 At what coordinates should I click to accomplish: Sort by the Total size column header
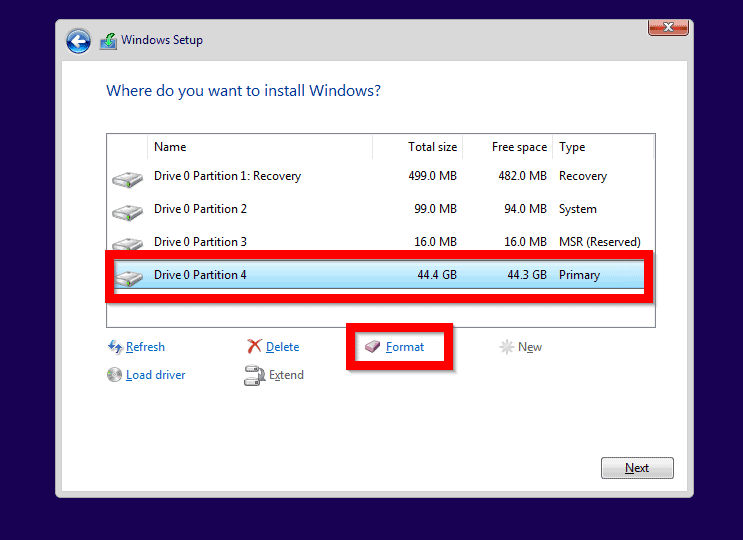point(417,147)
